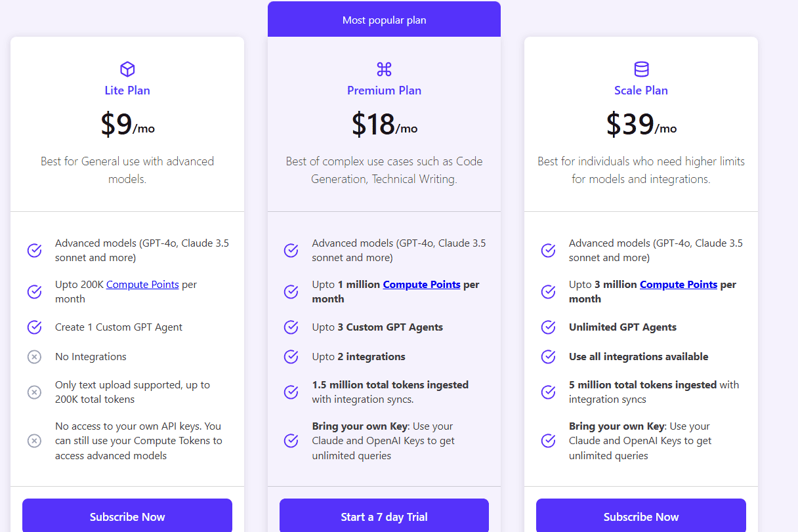Click the database icon above Scale Plan
798x532 pixels.
tap(641, 68)
